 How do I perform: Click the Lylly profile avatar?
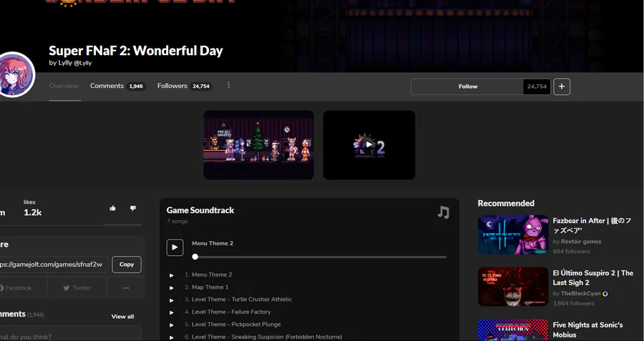[x=16, y=74]
